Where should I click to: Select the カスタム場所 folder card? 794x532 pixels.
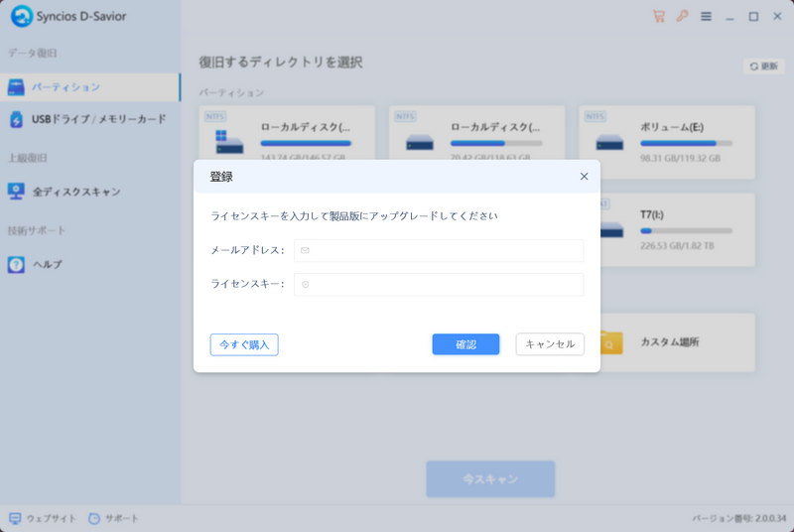tap(678, 342)
